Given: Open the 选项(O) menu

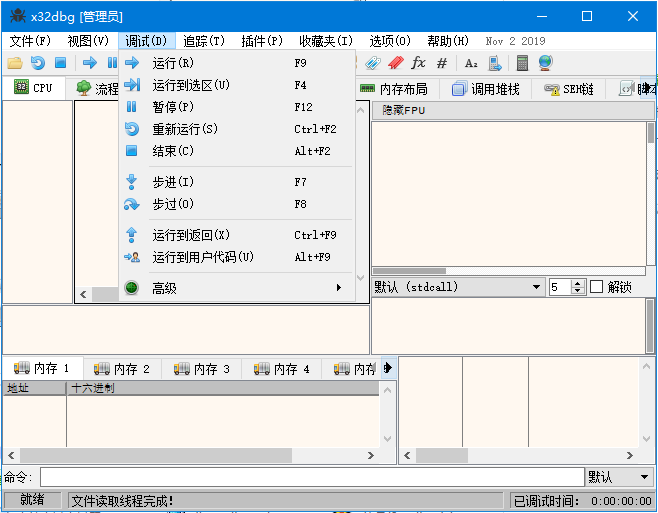Looking at the screenshot, I should [390, 41].
